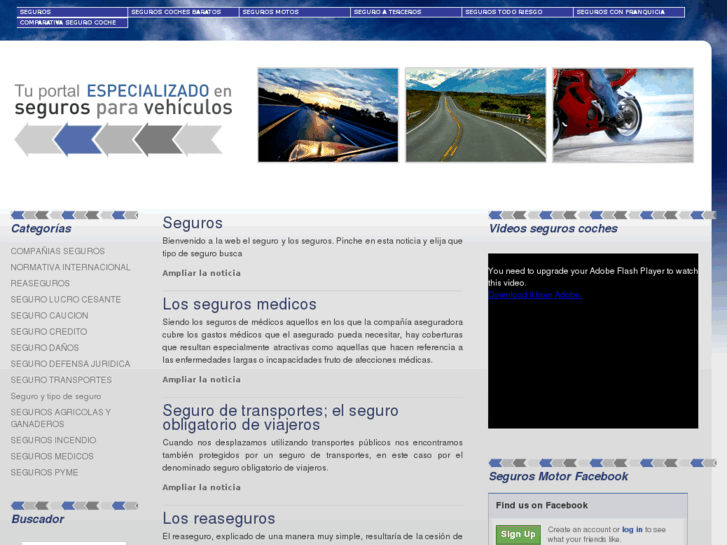This screenshot has height=545, width=727.
Task: Click the Categorías sidebar heading
Action: coord(41,228)
